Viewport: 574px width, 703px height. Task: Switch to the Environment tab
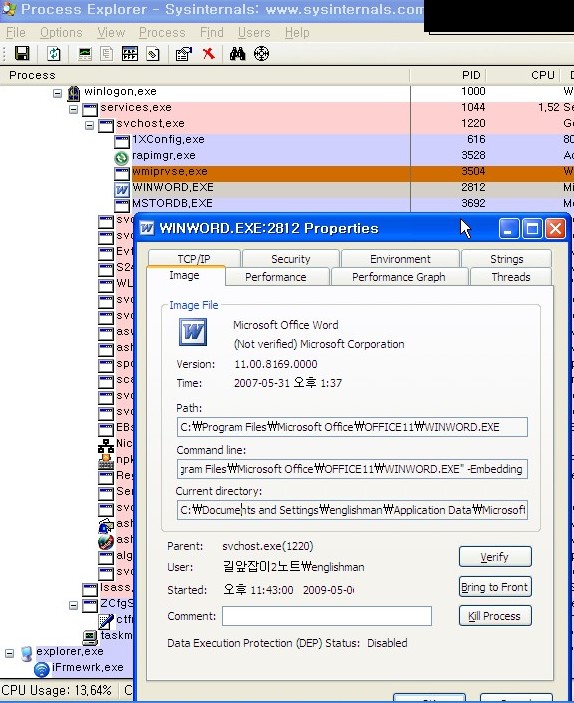coord(400,259)
